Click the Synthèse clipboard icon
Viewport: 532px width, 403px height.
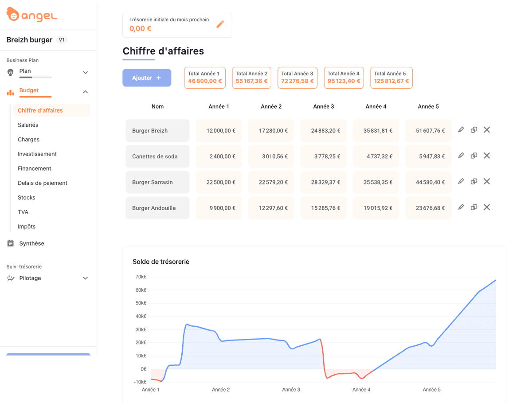(11, 243)
